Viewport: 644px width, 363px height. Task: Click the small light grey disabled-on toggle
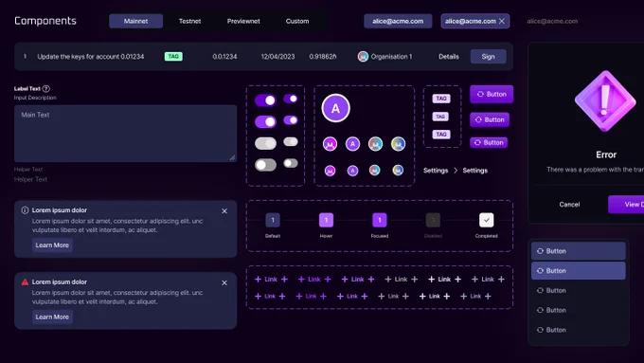coord(291,142)
